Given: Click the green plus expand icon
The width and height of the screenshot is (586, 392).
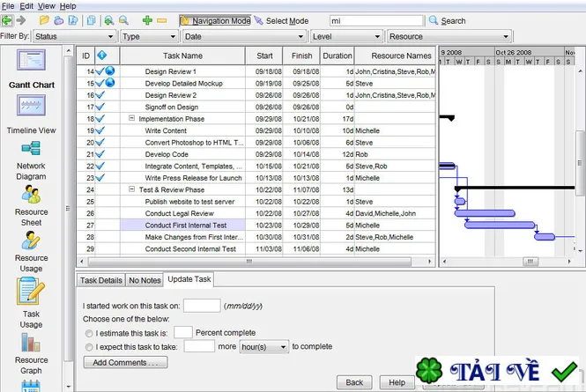Looking at the screenshot, I should [147, 20].
